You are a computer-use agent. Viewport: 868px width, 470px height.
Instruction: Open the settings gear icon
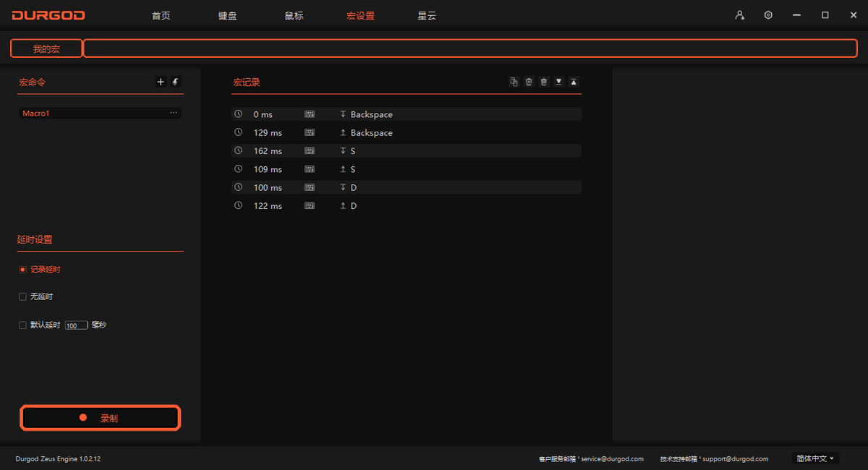click(x=768, y=15)
